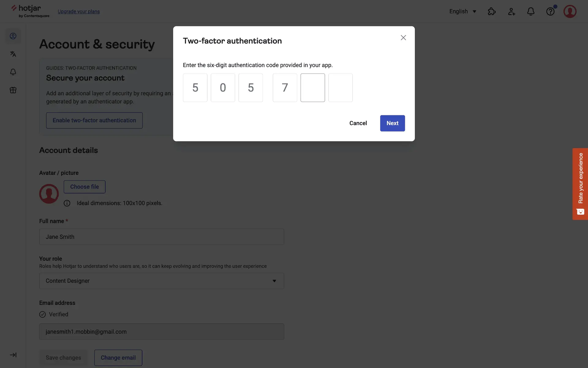Expand the sidebar with arrow icon
The width and height of the screenshot is (588, 368).
click(13, 355)
